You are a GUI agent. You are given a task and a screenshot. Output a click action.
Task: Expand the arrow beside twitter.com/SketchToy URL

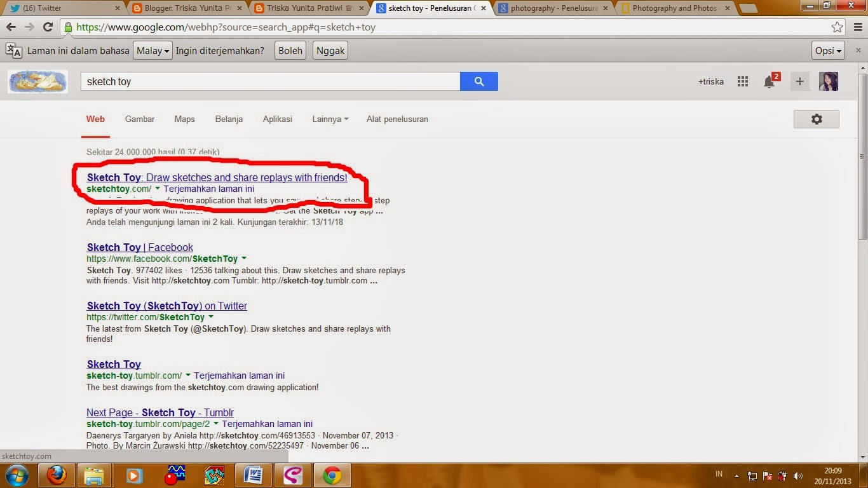211,317
